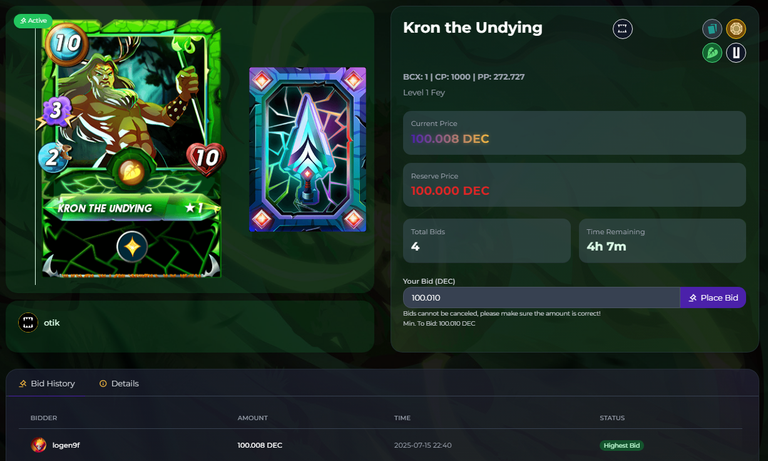Open otik's seller profile link
This screenshot has width=768, height=461.
point(51,323)
